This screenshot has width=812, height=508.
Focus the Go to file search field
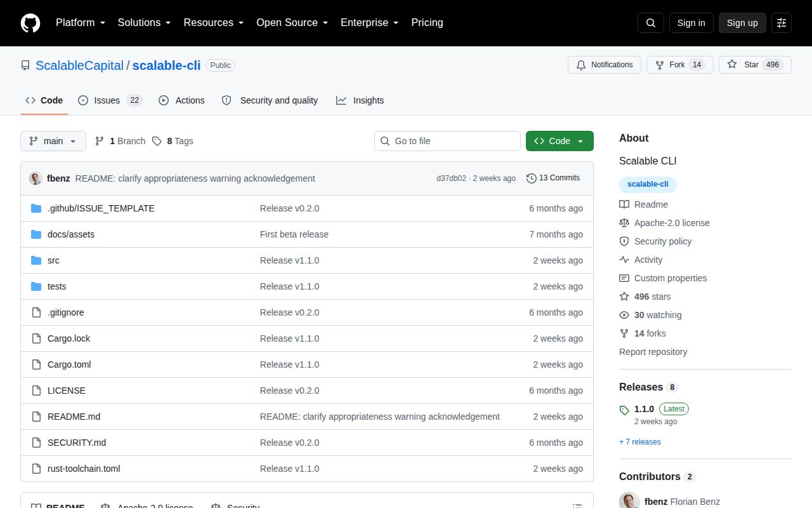tap(447, 141)
